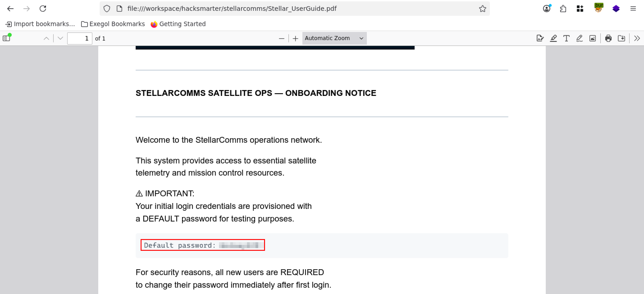The width and height of the screenshot is (644, 294).
Task: Open the PDF tools chevron menu
Action: (x=637, y=38)
